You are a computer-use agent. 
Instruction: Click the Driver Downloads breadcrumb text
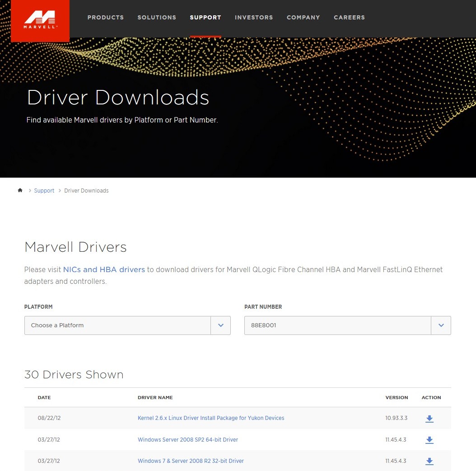tap(86, 191)
